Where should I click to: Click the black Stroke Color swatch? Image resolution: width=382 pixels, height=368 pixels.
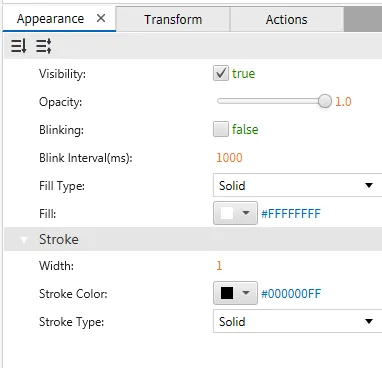click(x=227, y=293)
